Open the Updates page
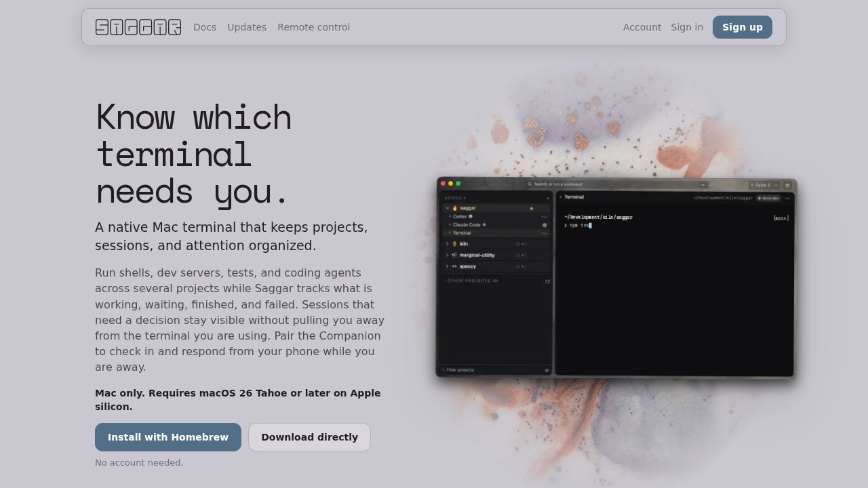Screen dimensions: 868x488 247,27
